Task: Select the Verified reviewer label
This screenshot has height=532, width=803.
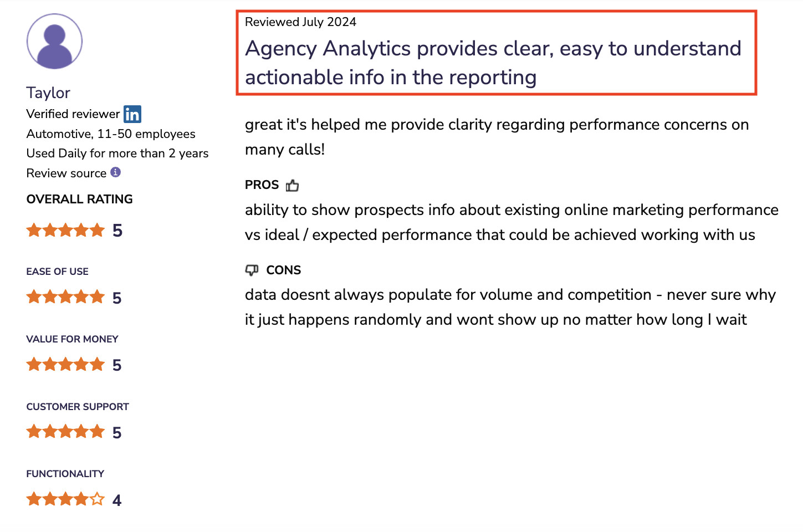Action: coord(73,114)
